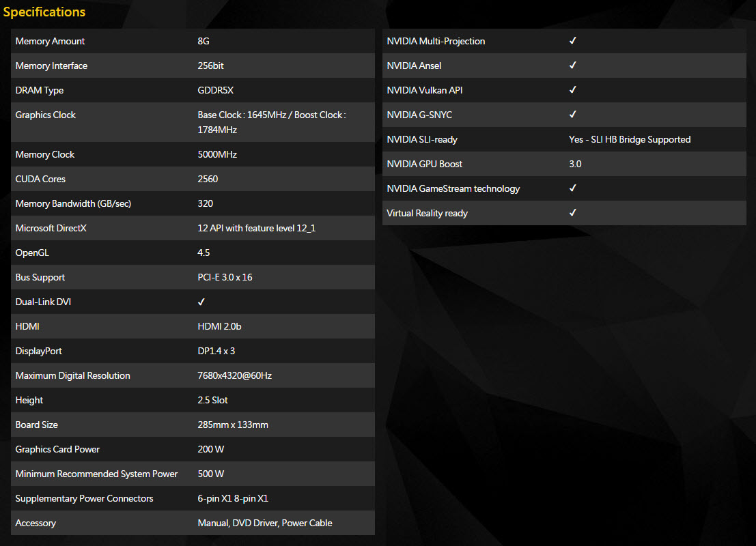Click the 12 API with feature level text

256,228
